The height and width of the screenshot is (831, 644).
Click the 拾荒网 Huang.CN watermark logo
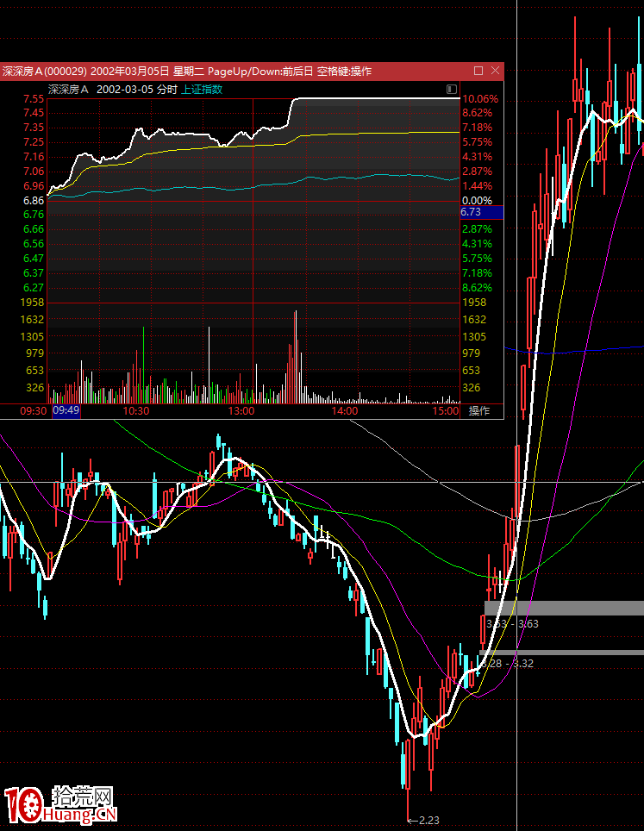(x=60, y=805)
